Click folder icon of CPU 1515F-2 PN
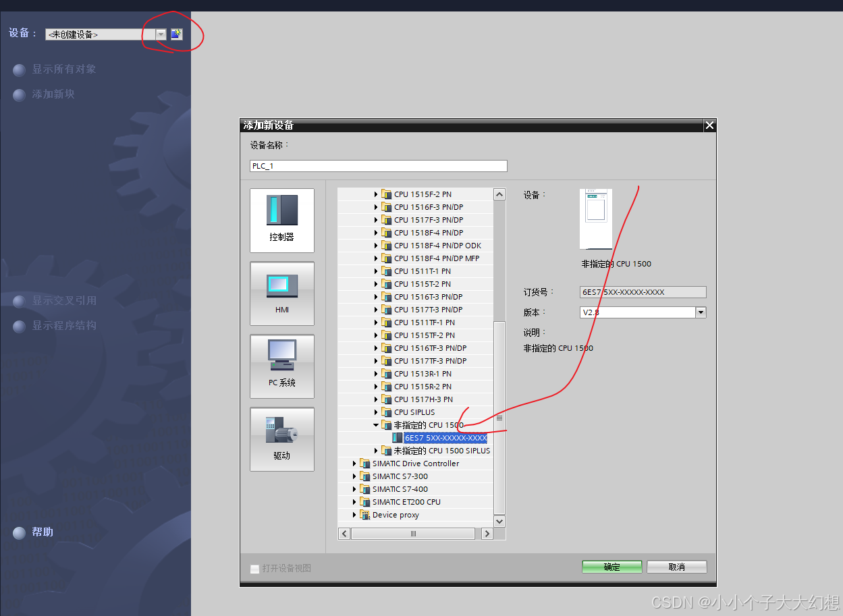The height and width of the screenshot is (616, 843). click(387, 194)
